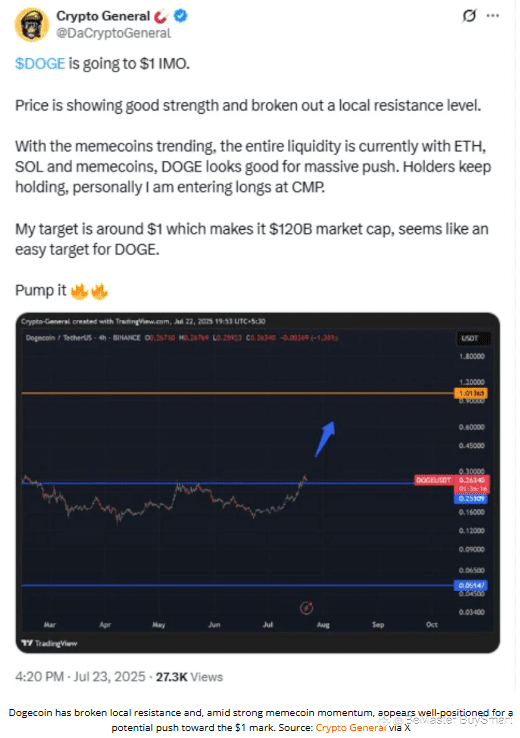This screenshot has width=520, height=738.
Task: Click the blue 0.05147 price level label
Action: click(471, 586)
